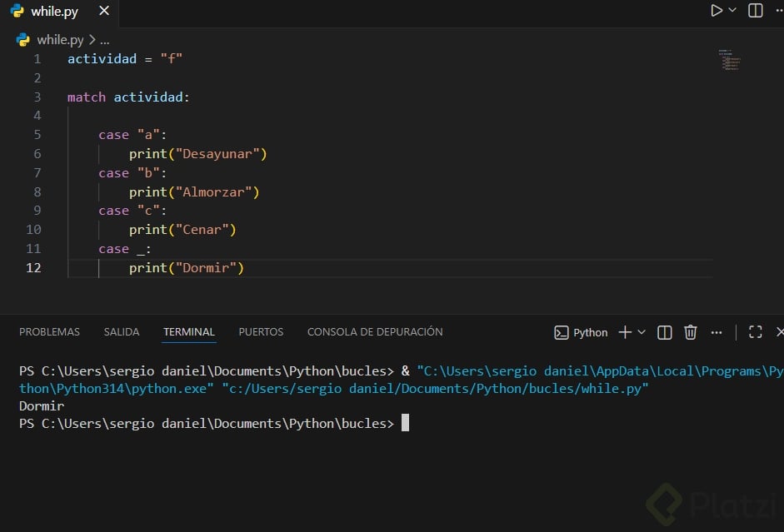Click the code minimap preview
Screen dimensions: 784x532
[731, 61]
